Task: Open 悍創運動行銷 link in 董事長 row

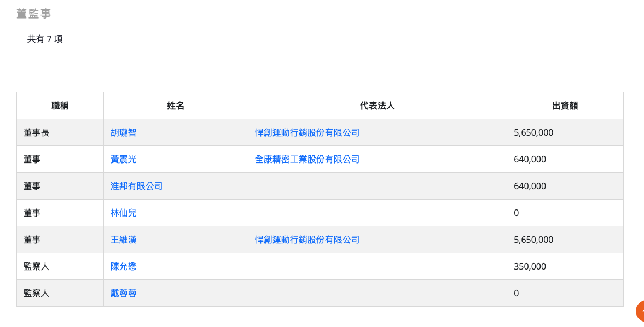Action: coord(307,132)
